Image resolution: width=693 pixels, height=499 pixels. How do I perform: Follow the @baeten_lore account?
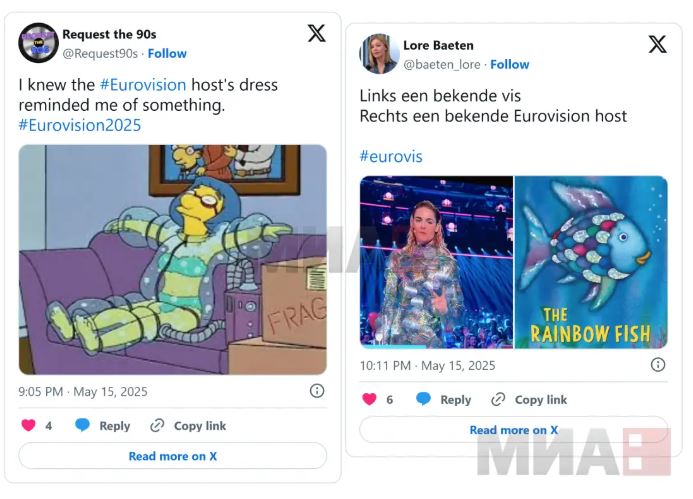pos(510,65)
